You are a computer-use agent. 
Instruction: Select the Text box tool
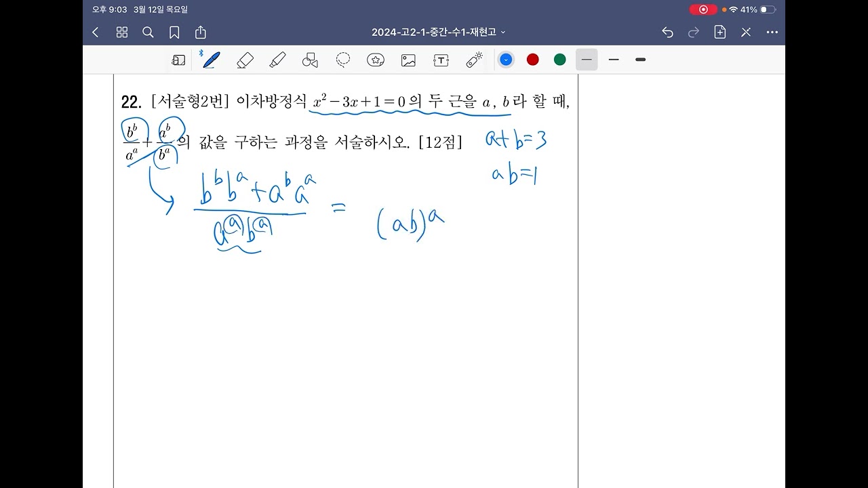click(x=441, y=60)
